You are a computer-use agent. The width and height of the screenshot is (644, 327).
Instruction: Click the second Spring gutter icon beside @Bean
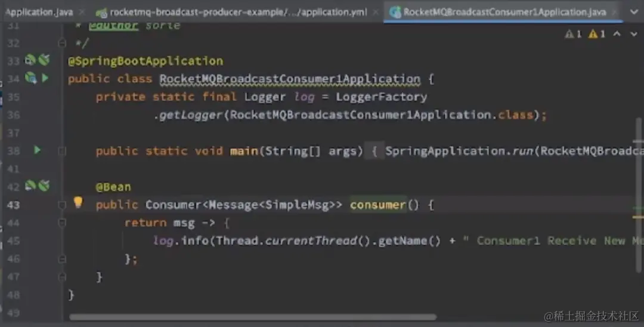[x=44, y=186]
